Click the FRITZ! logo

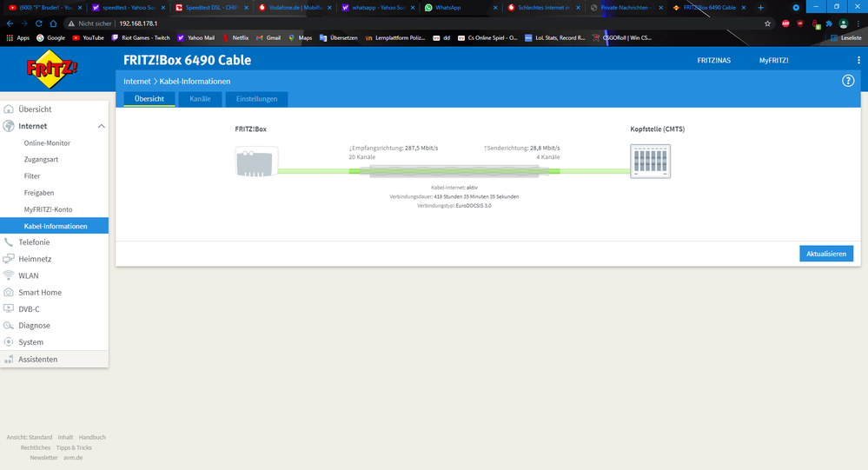coord(52,70)
